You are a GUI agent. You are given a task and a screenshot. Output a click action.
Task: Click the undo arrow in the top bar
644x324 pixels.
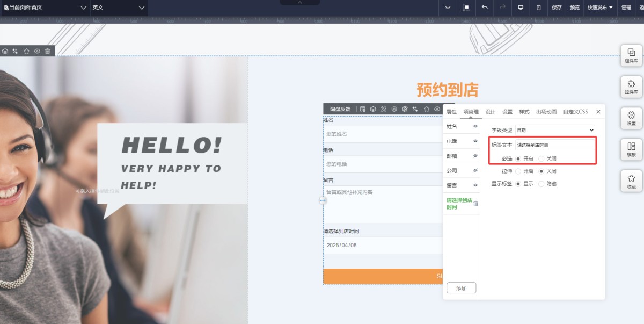coord(485,8)
